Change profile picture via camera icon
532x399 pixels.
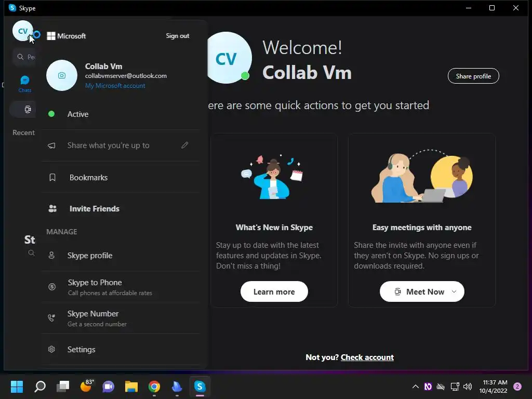(62, 75)
